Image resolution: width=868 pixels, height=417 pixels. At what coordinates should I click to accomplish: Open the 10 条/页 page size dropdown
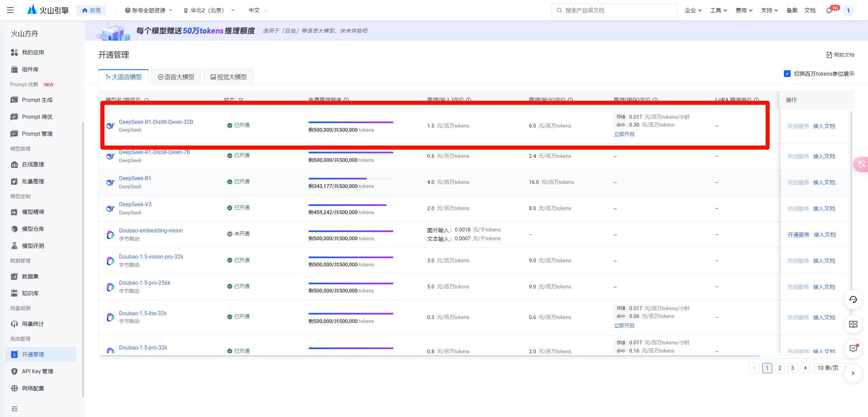[832, 368]
